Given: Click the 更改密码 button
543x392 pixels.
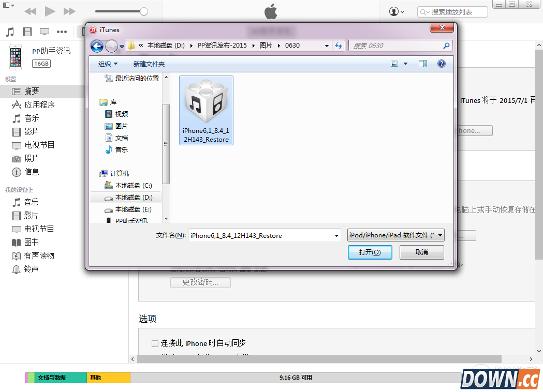Looking at the screenshot, I should click(200, 282).
